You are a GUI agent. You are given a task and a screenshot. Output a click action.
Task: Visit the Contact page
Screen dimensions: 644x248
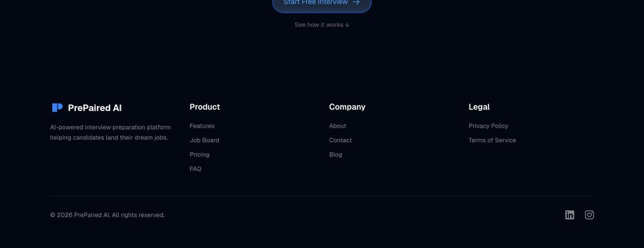tap(340, 140)
